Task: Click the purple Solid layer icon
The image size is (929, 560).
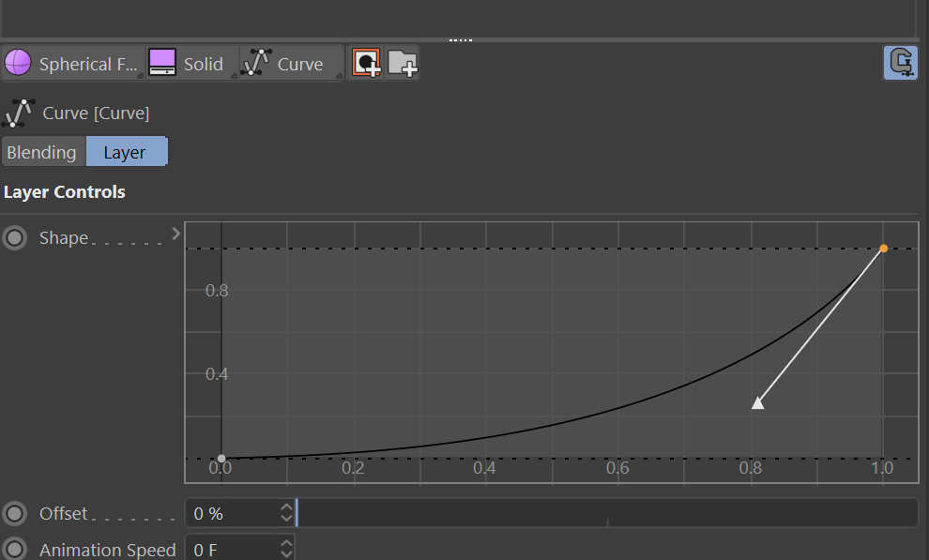Action: coord(161,62)
